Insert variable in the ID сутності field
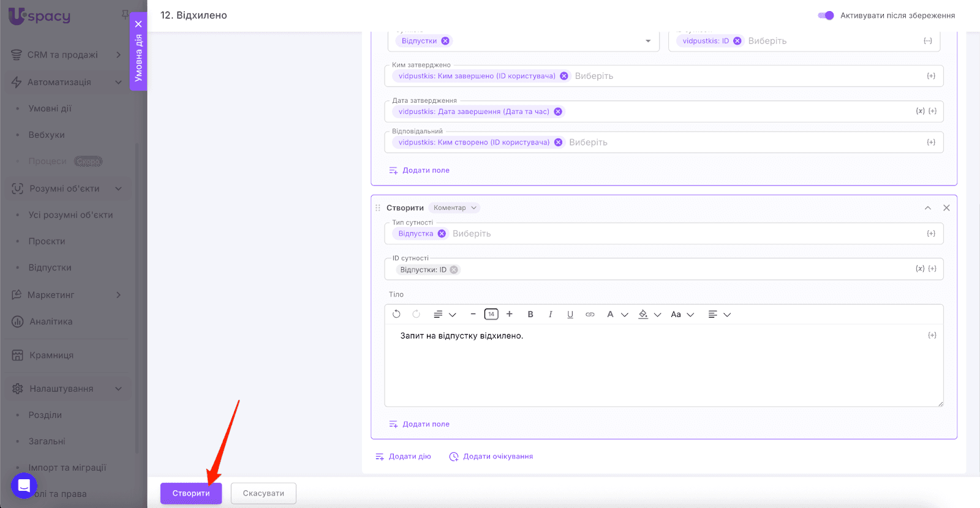The width and height of the screenshot is (980, 508). (932, 269)
